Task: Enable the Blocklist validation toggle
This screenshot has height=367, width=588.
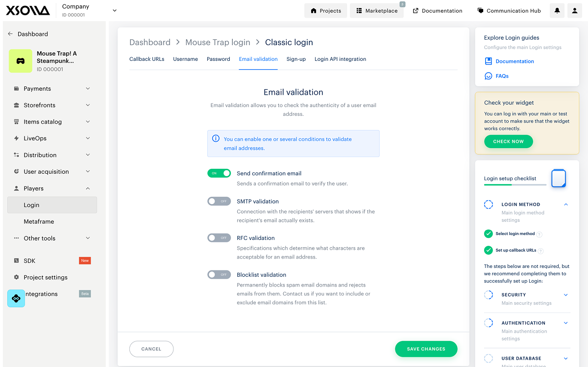Action: [219, 275]
